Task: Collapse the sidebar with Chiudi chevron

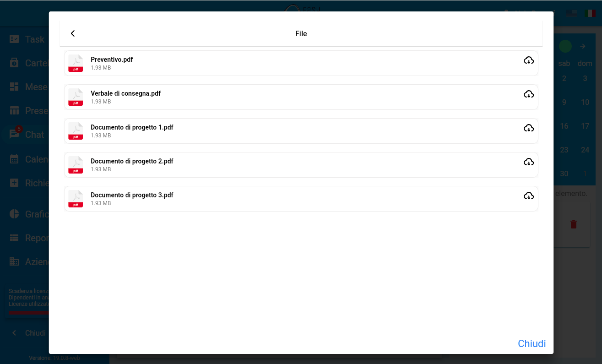Action: pos(15,333)
